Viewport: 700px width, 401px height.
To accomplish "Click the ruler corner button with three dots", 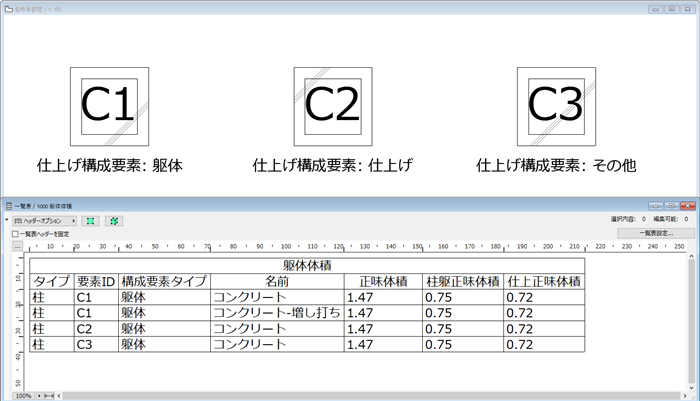I will point(17,246).
